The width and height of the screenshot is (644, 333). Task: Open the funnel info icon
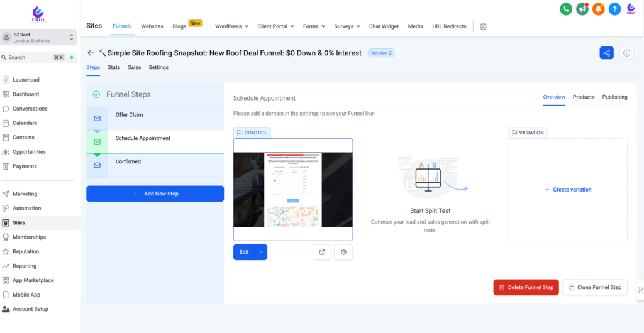pyautogui.click(x=626, y=53)
